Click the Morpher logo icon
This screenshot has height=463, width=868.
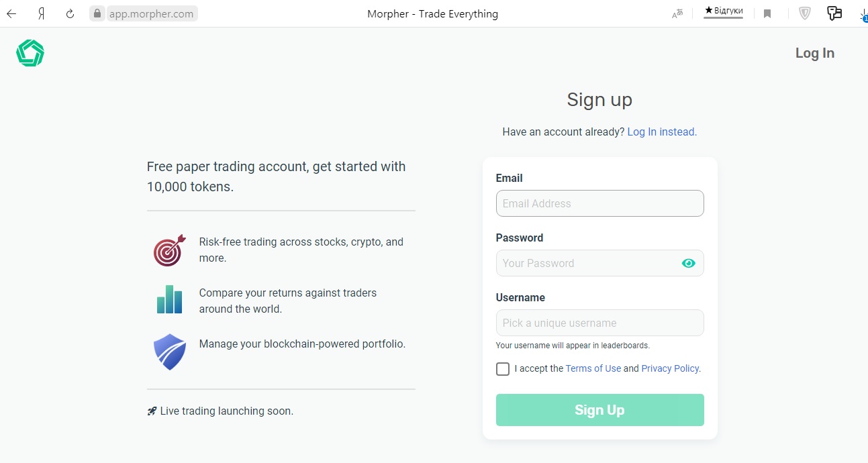tap(30, 53)
